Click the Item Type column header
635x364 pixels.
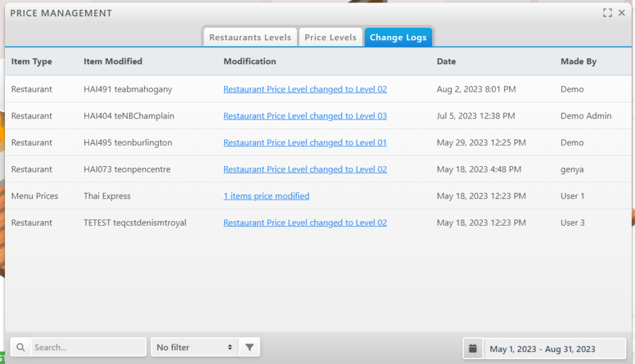pos(32,61)
